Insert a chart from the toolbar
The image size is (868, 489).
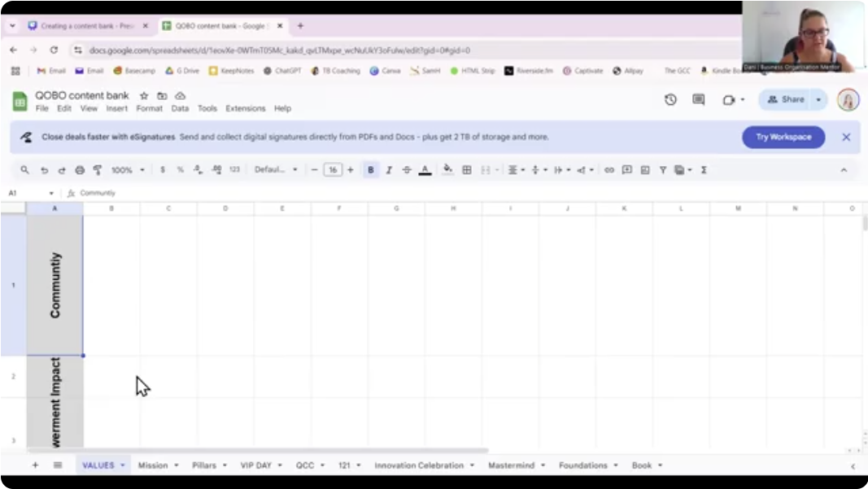[x=644, y=170]
